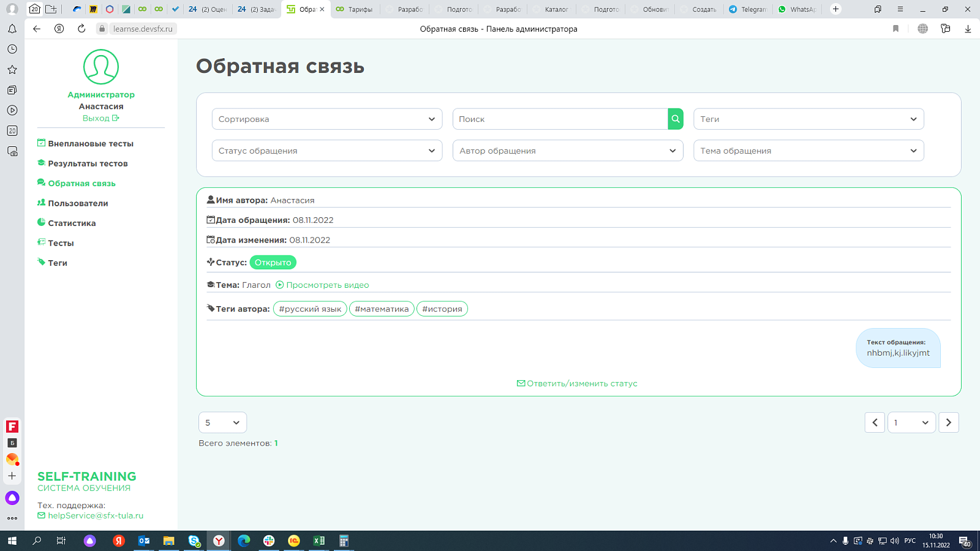Open the Теги filter dropdown
Viewport: 980px width, 551px height.
pos(809,119)
